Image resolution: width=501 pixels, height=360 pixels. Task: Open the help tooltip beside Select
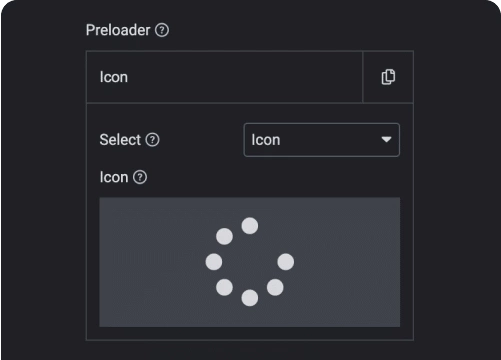coord(153,140)
